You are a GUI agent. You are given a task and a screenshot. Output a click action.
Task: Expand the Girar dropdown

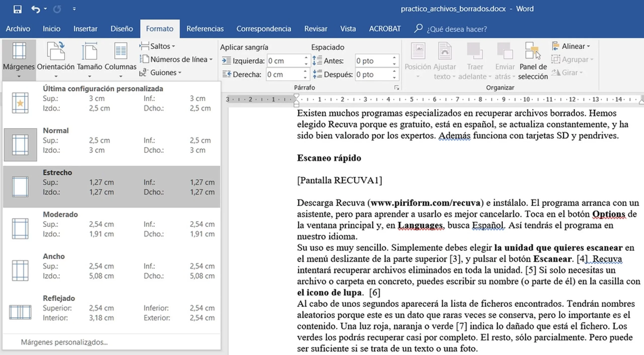[x=567, y=73]
